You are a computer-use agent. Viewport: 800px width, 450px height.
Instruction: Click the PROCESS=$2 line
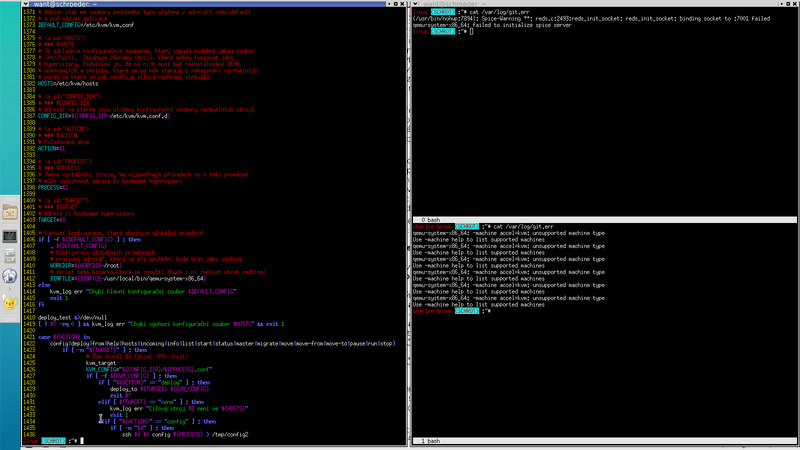pos(53,188)
